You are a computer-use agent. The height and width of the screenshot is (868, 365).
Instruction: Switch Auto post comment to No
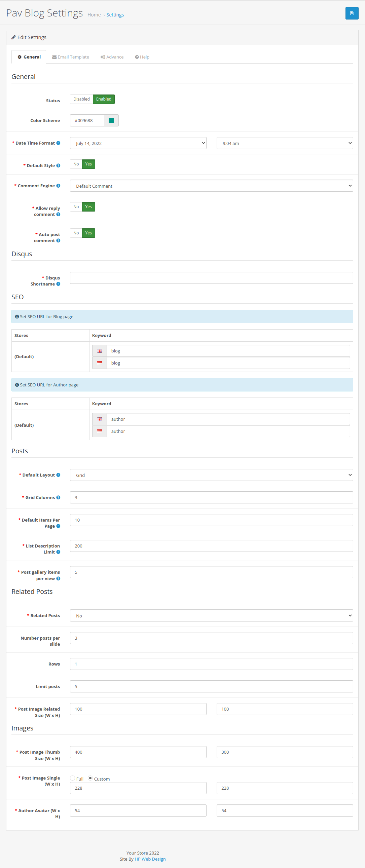[x=76, y=233]
